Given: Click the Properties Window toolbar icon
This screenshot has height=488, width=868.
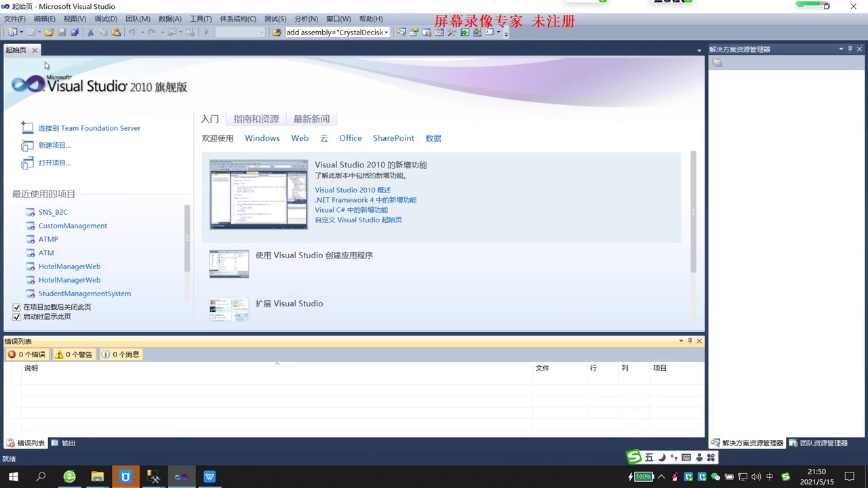Looking at the screenshot, I should point(414,32).
